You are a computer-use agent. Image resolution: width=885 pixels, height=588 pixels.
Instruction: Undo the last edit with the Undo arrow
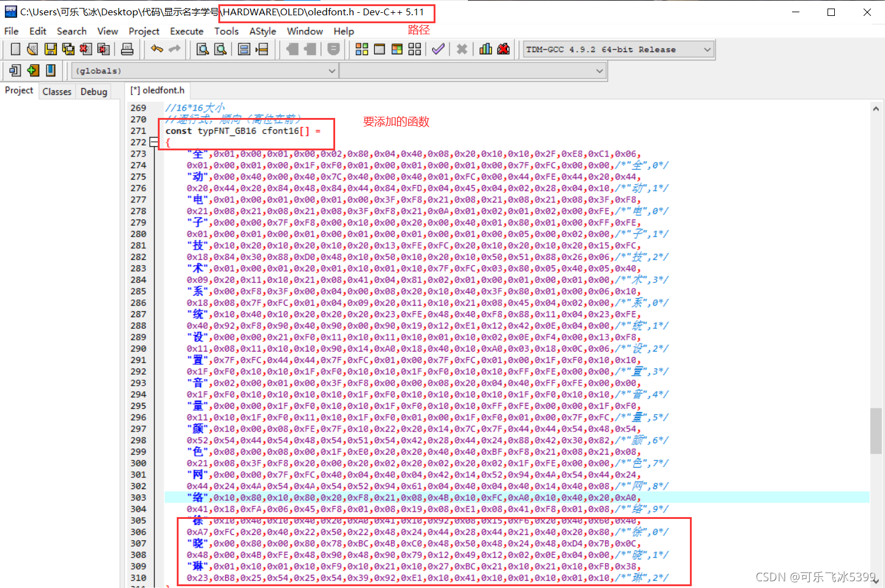point(157,50)
